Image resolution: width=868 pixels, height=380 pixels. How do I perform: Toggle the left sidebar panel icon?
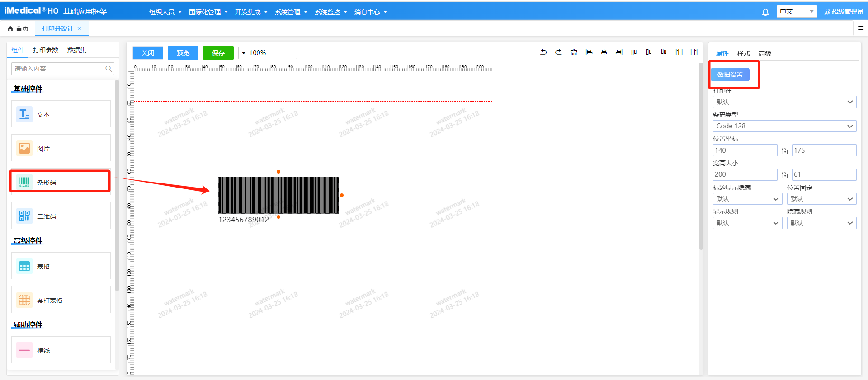point(679,52)
